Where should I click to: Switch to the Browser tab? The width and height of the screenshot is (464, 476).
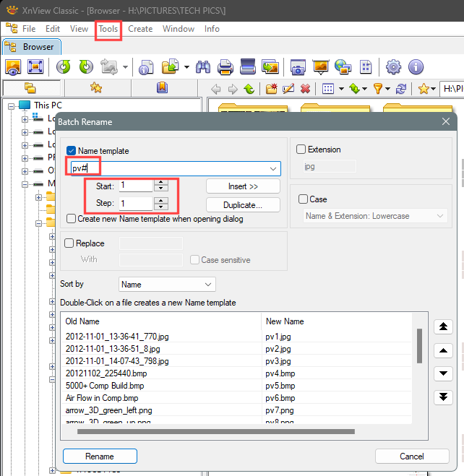pyautogui.click(x=32, y=47)
